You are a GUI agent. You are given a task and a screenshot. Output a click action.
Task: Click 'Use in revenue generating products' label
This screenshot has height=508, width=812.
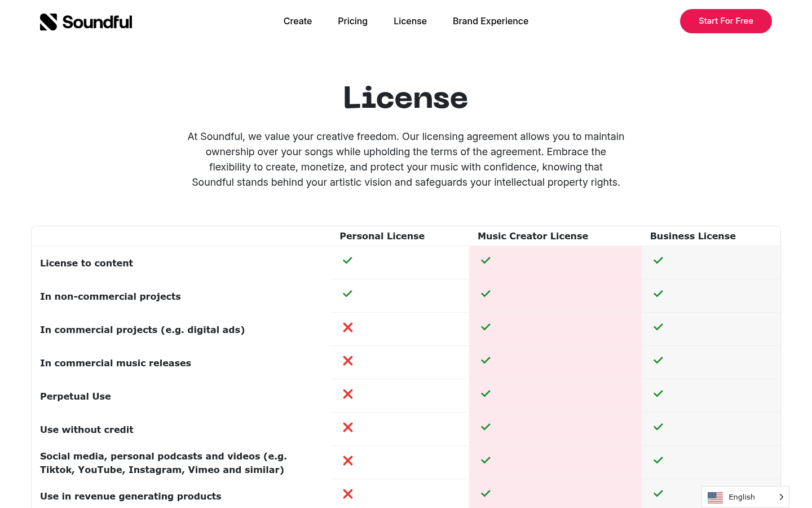coord(131,496)
